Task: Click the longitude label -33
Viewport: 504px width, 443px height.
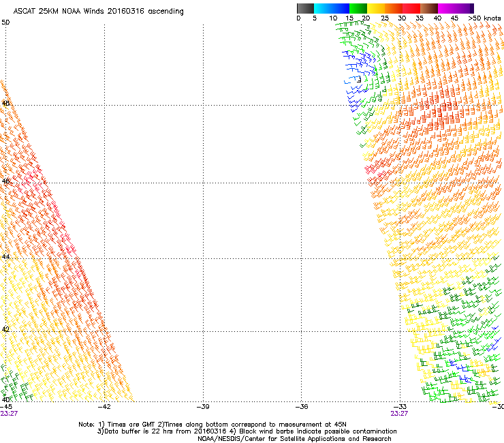Action: tap(400, 407)
